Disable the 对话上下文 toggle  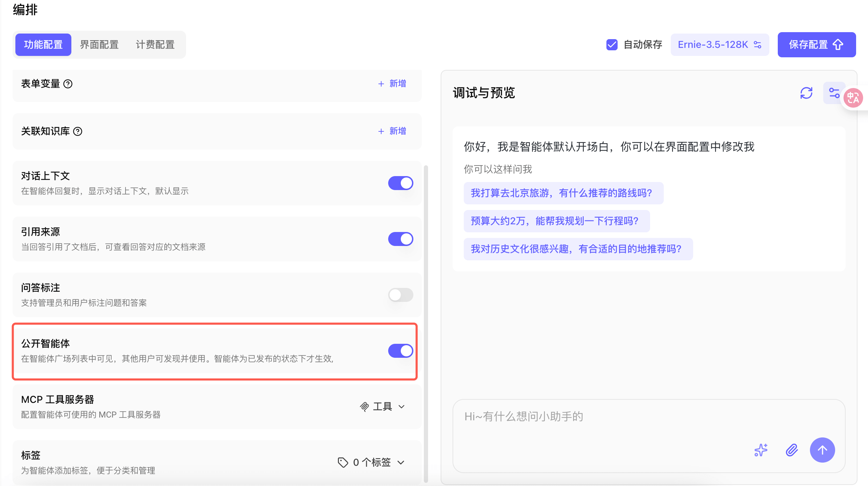click(400, 183)
